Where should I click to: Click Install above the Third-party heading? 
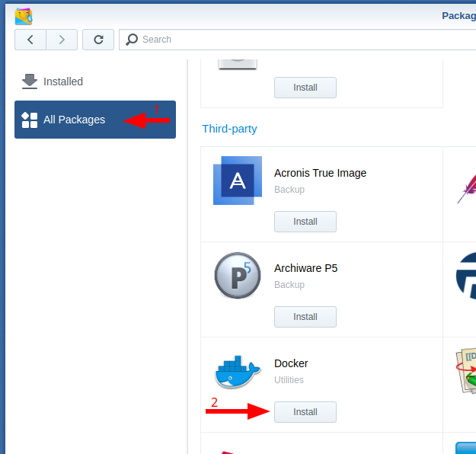pos(305,88)
